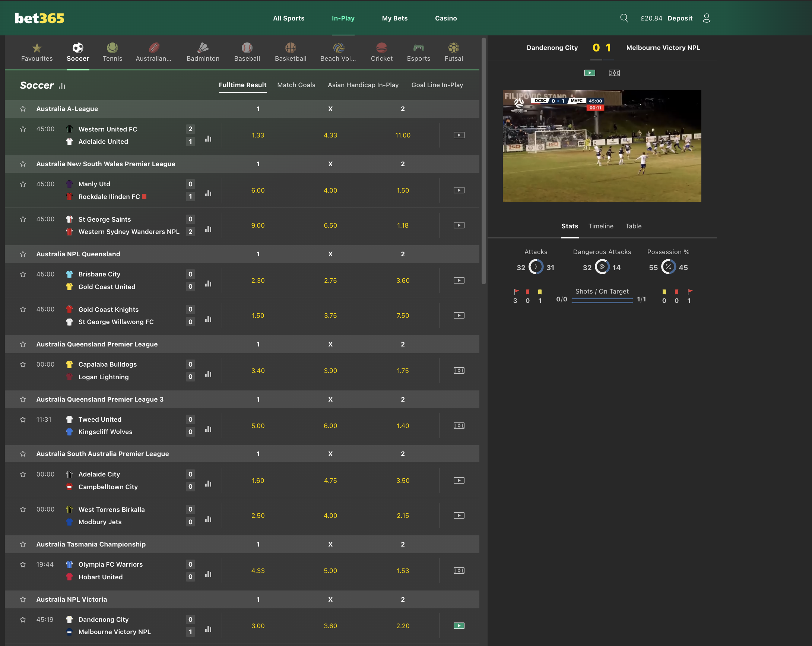Image resolution: width=812 pixels, height=646 pixels.
Task: Switch to Goal Line In-Play tab
Action: [x=437, y=85]
